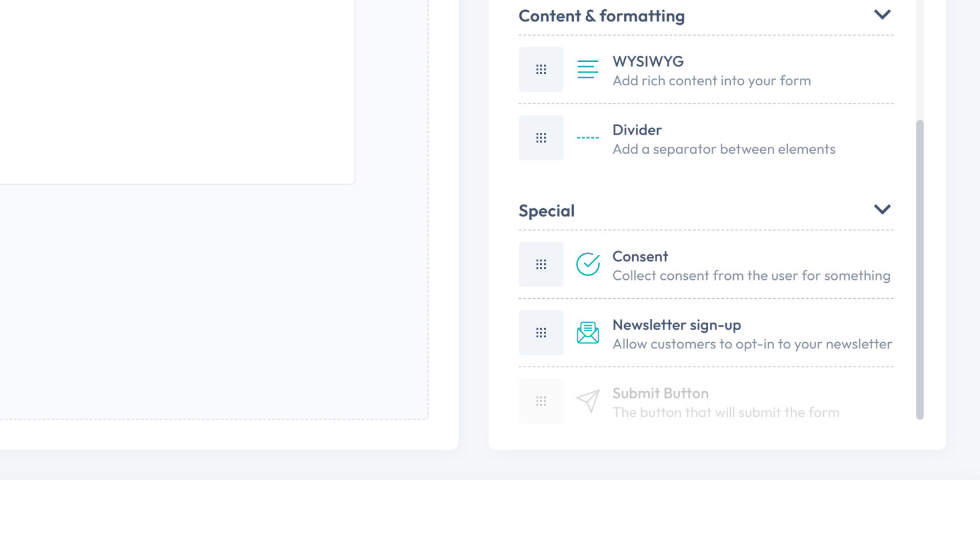Screen dimensions: 980x551
Task: Click the WYSIWYG text lines icon
Action: coord(587,69)
